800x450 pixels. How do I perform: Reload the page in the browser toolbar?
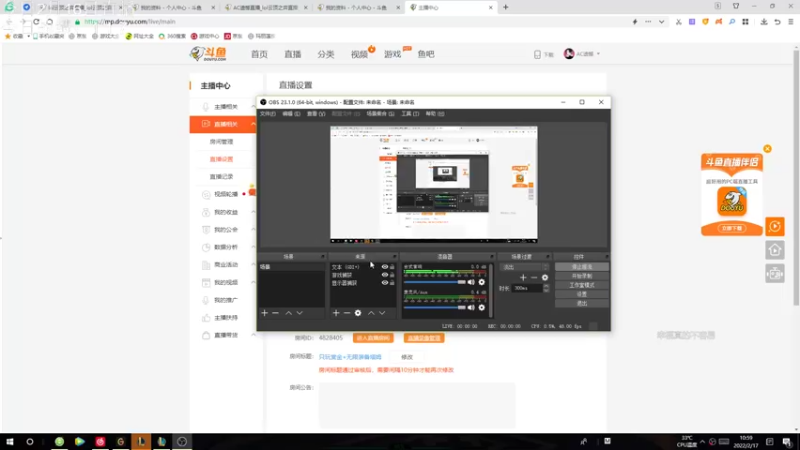(x=36, y=22)
